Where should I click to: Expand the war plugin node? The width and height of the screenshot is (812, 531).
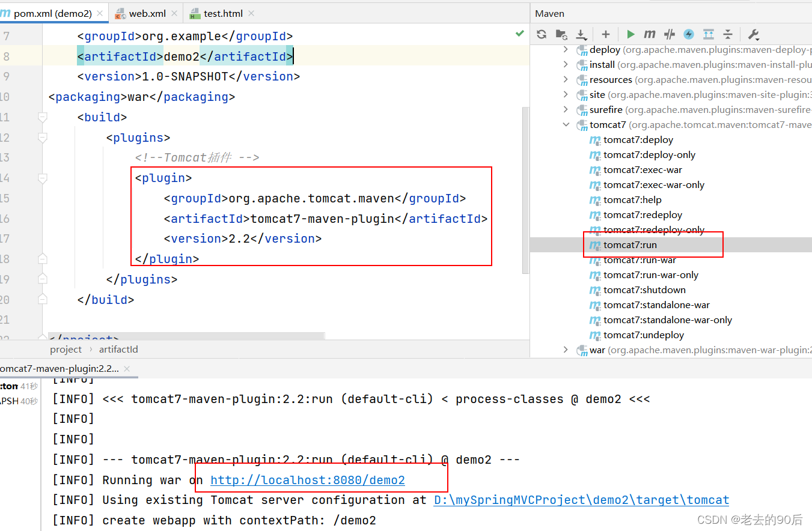566,350
